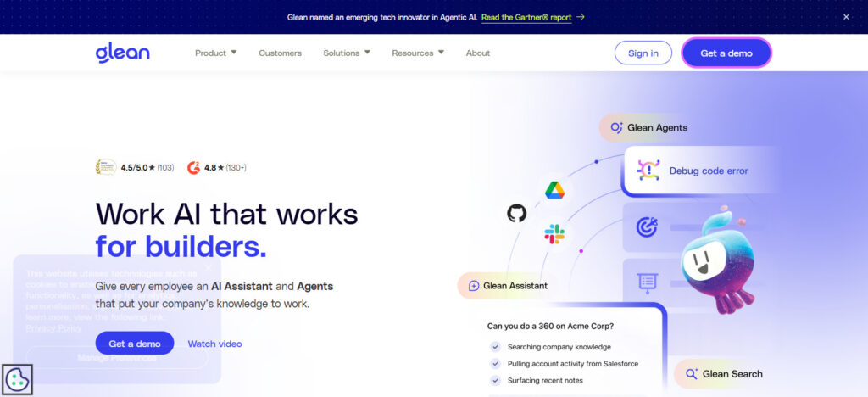Viewport: 868px width, 397px height.
Task: Click the Sign in button
Action: [643, 53]
